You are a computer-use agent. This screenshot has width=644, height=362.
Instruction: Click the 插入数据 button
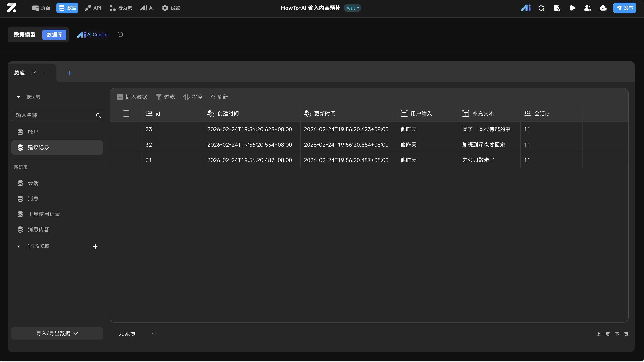coord(132,97)
